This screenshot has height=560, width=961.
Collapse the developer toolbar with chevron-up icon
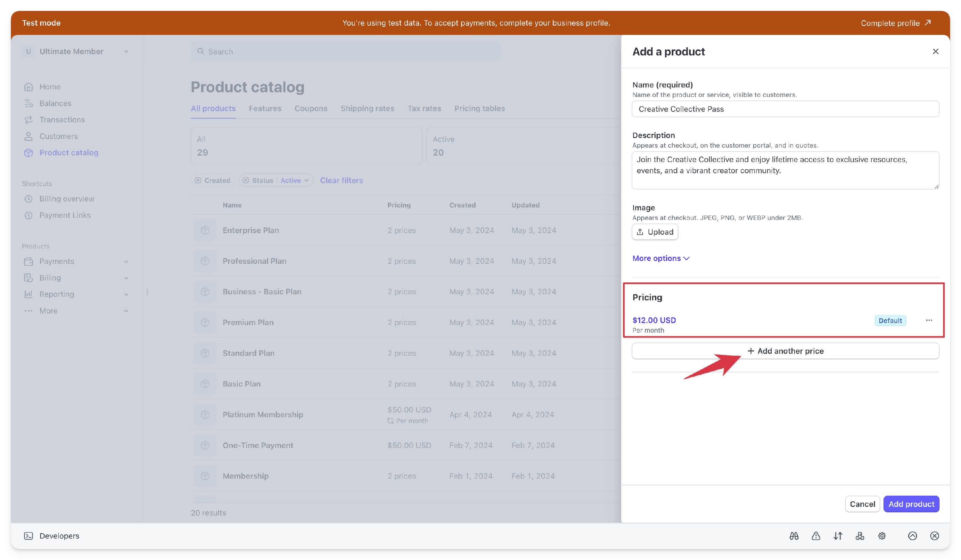click(912, 536)
